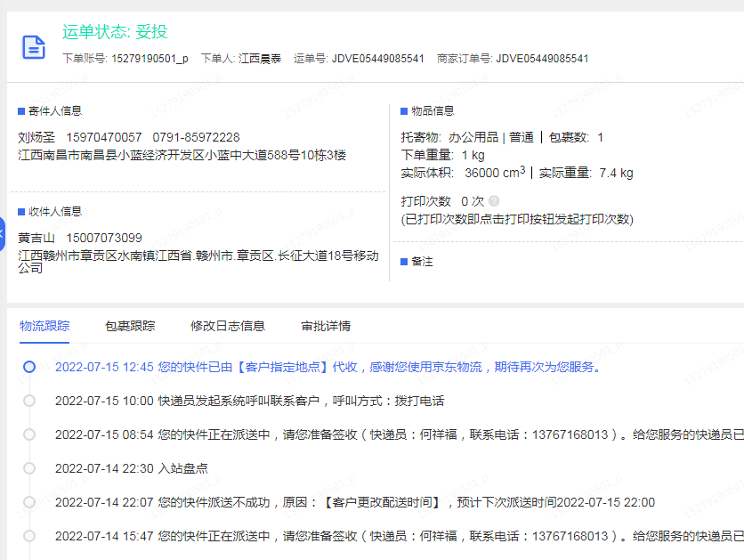Open the 审批详情 tab
This screenshot has width=744, height=560.
pyautogui.click(x=326, y=326)
